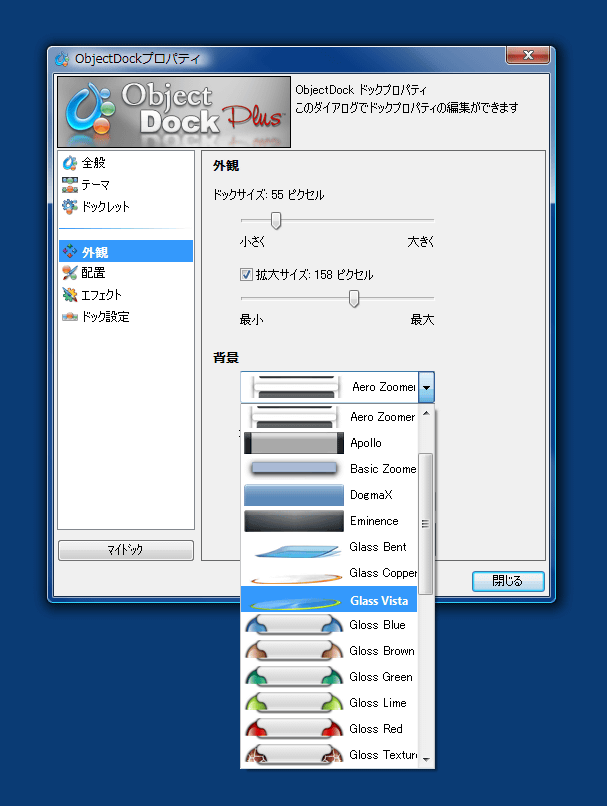Click the ドック設定 icon in sidebar
This screenshot has height=806, width=607.
click(69, 316)
